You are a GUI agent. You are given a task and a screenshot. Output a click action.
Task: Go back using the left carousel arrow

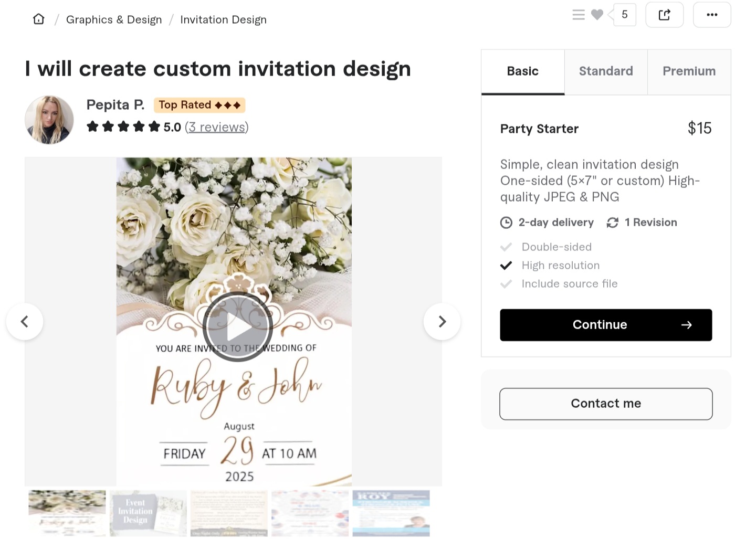25,321
